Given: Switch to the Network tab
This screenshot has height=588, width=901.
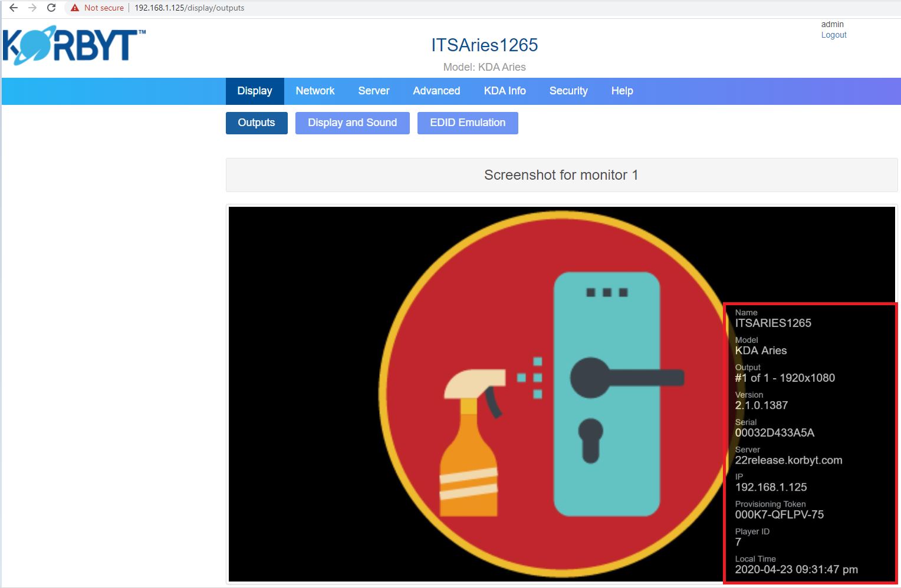Looking at the screenshot, I should pyautogui.click(x=315, y=91).
